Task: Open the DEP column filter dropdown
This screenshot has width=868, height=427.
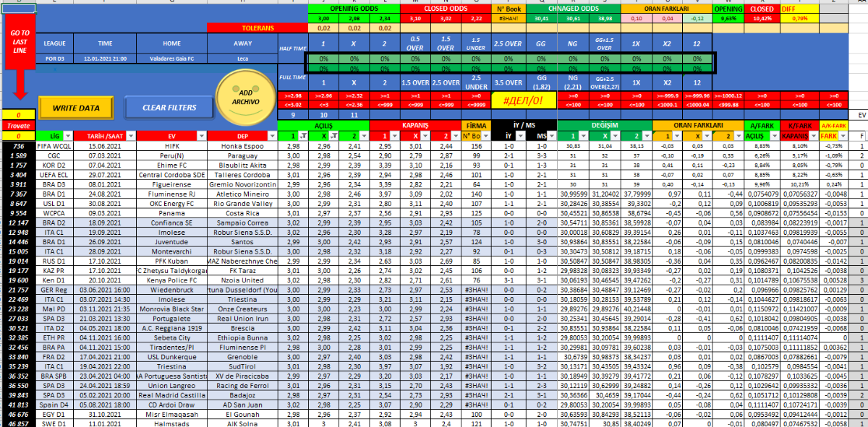Action: coord(272,136)
